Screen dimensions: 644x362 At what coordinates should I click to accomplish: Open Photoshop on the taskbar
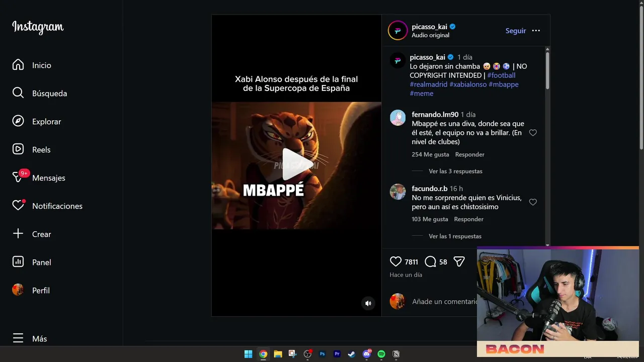tap(322, 354)
